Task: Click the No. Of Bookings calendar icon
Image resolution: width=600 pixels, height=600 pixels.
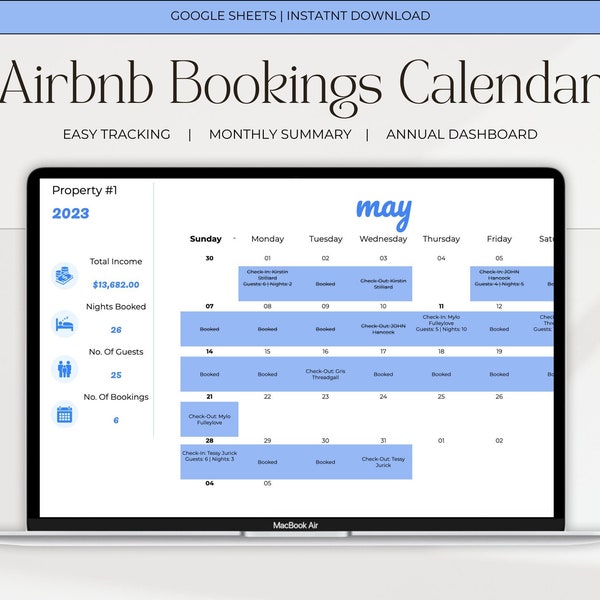Action: [x=64, y=414]
